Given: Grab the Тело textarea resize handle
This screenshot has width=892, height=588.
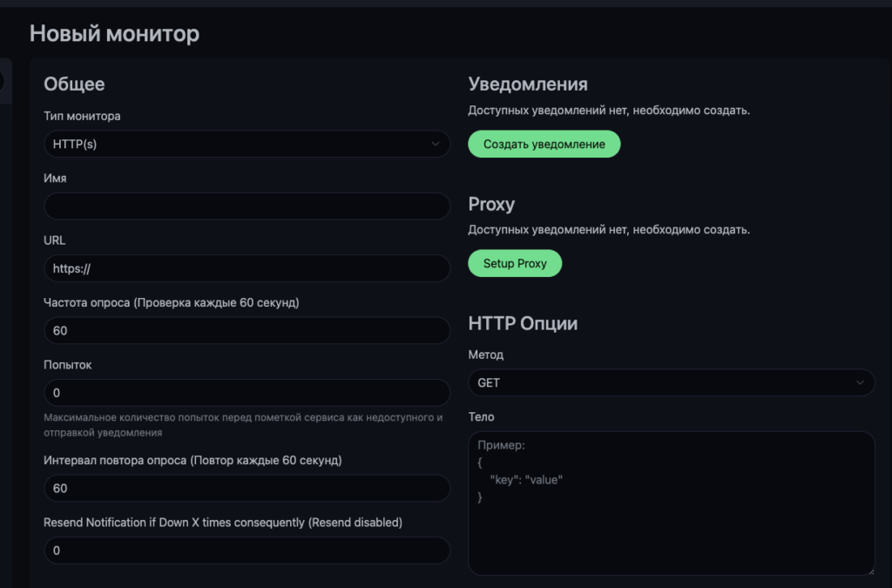Looking at the screenshot, I should tap(869, 571).
